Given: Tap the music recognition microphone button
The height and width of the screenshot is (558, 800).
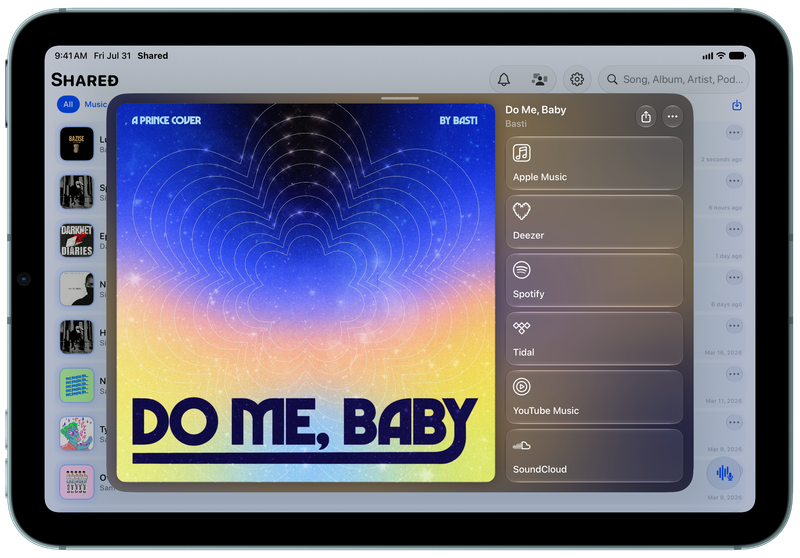Looking at the screenshot, I should tap(724, 473).
